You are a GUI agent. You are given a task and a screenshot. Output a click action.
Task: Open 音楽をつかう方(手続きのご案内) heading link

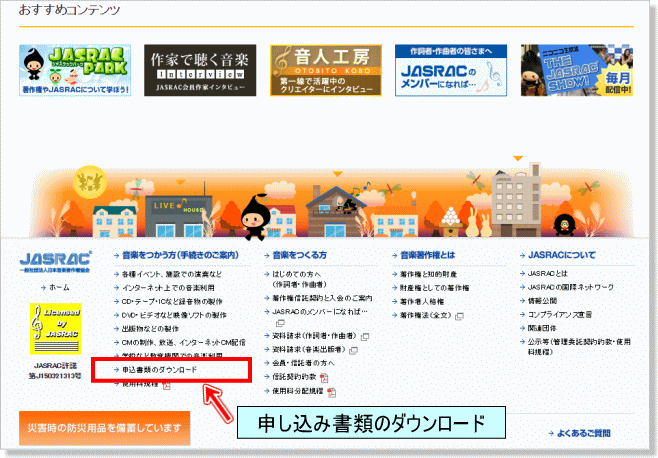tap(180, 255)
